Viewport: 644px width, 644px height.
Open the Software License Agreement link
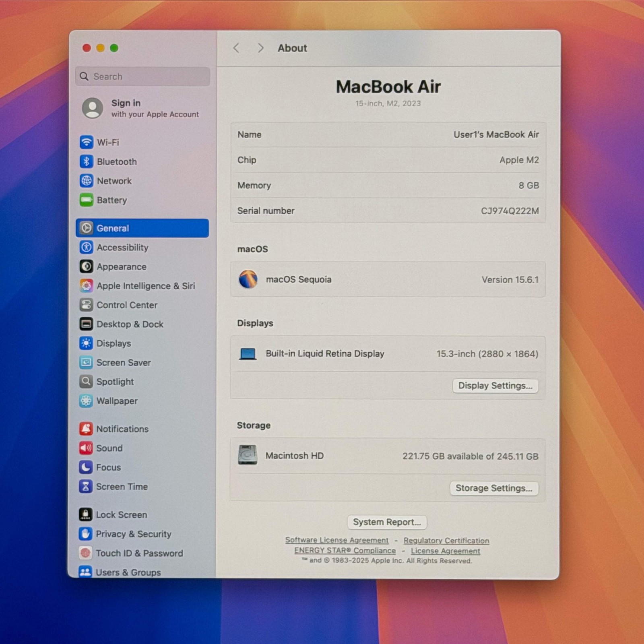tap(337, 540)
